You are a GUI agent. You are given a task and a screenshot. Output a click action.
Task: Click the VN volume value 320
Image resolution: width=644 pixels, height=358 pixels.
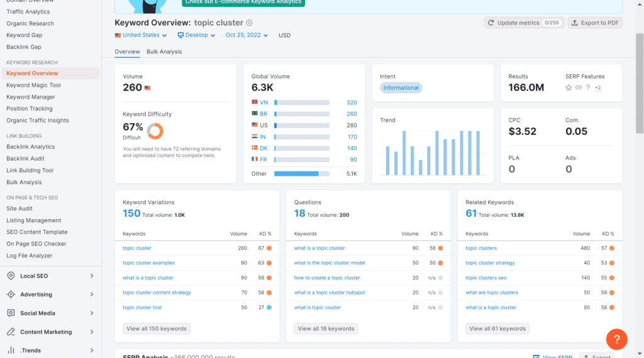352,102
